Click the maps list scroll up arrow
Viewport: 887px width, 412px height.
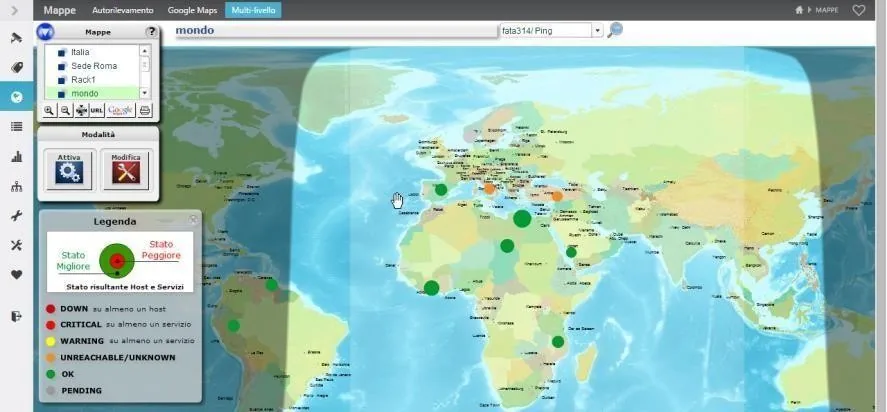pyautogui.click(x=144, y=51)
